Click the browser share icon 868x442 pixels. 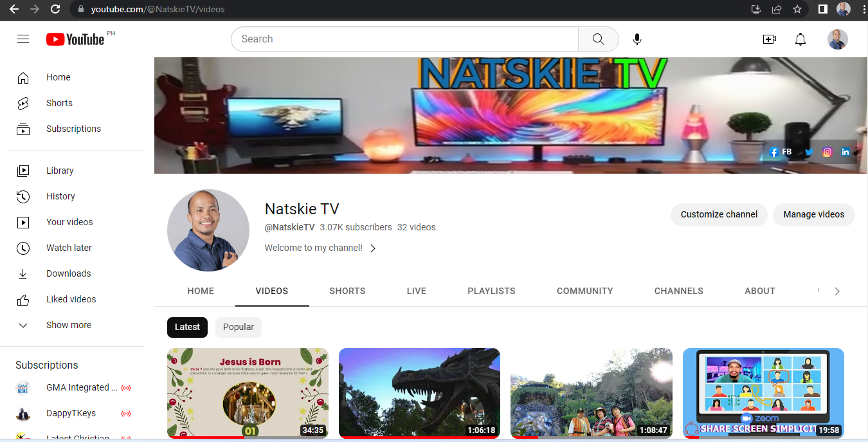[777, 9]
